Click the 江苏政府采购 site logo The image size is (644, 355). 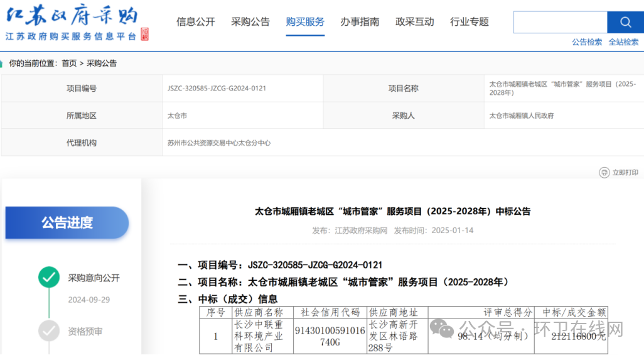pyautogui.click(x=72, y=23)
